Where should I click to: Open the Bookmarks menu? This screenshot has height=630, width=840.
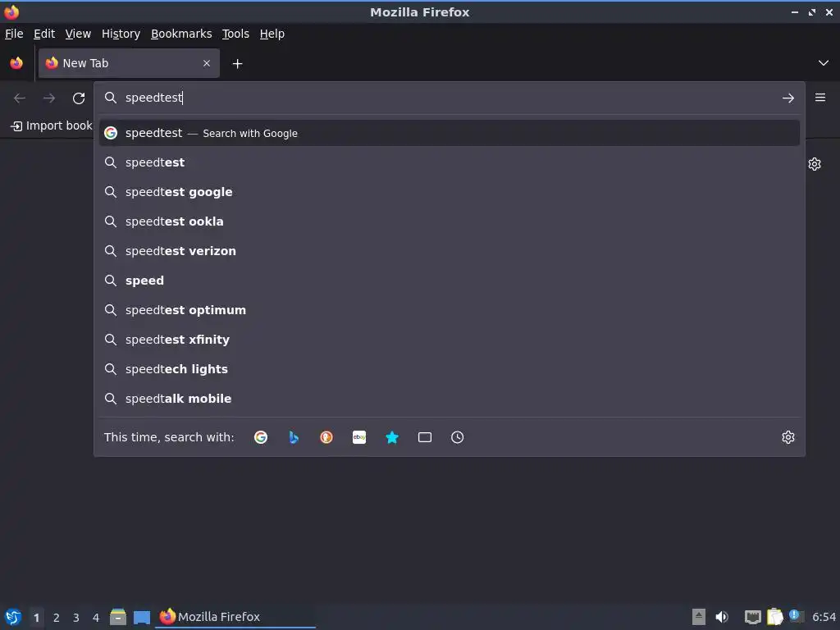(181, 34)
